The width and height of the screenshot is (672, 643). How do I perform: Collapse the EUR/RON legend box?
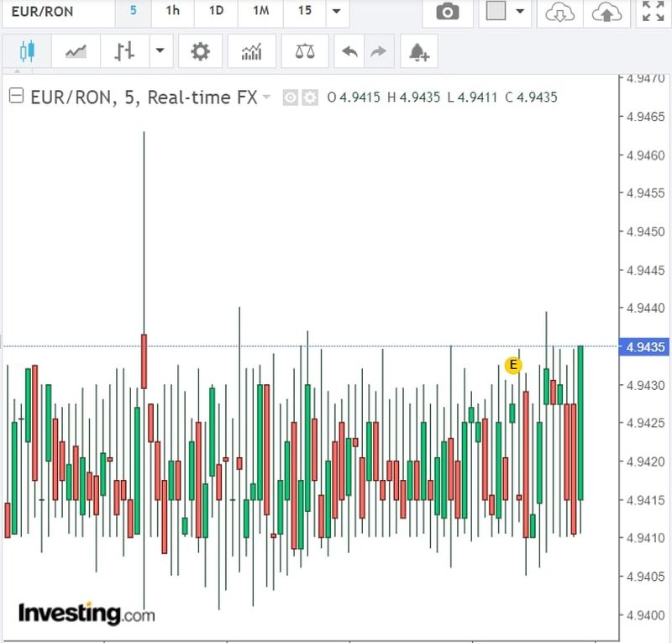coord(16,97)
